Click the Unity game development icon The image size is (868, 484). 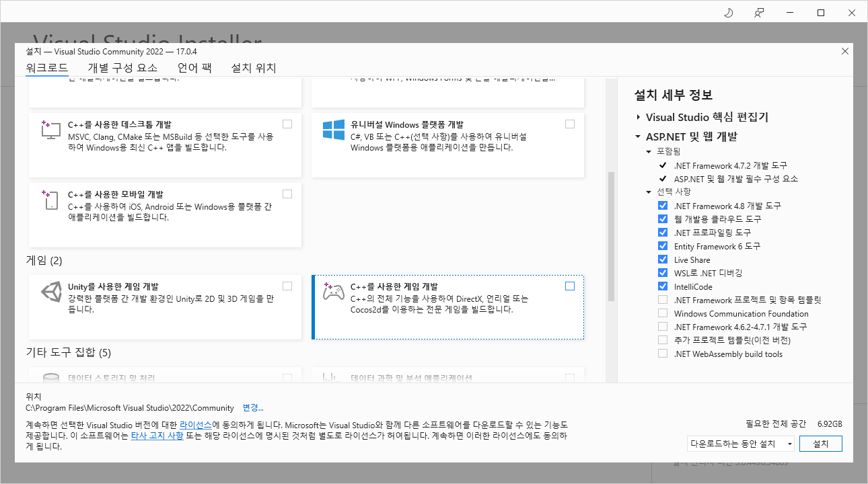tap(51, 292)
